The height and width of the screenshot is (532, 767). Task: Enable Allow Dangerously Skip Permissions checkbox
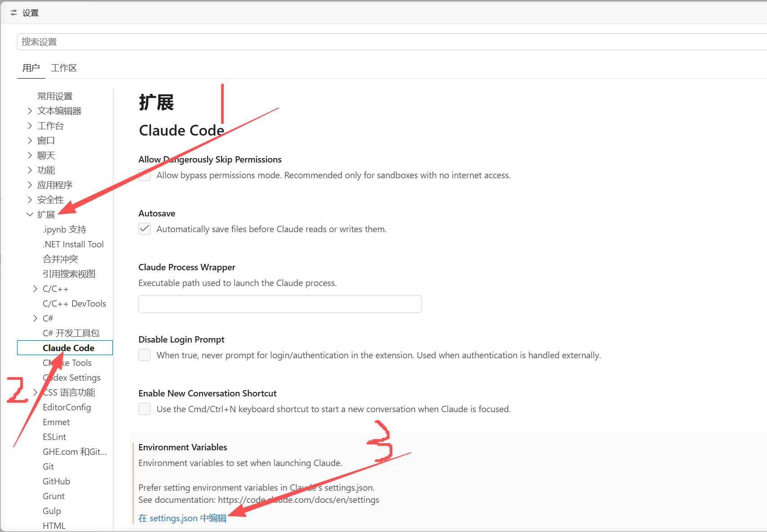pyautogui.click(x=145, y=175)
